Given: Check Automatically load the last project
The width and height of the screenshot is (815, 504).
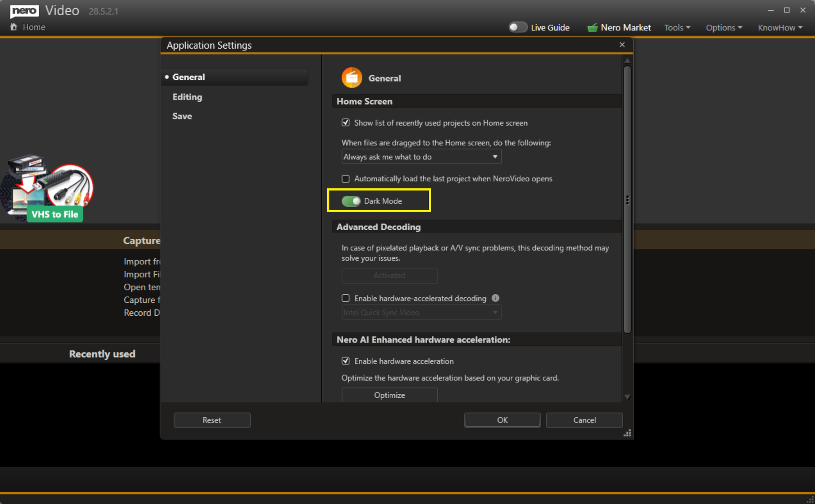Looking at the screenshot, I should 346,179.
